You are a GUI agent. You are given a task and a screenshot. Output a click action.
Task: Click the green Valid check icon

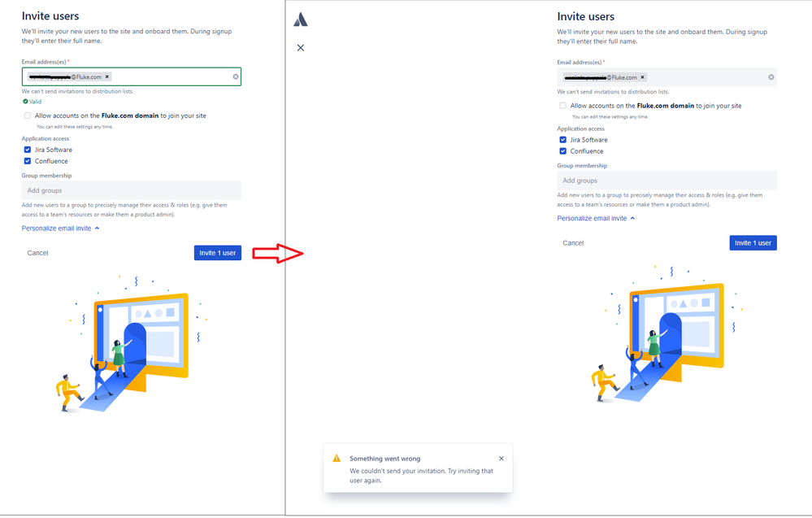(25, 102)
